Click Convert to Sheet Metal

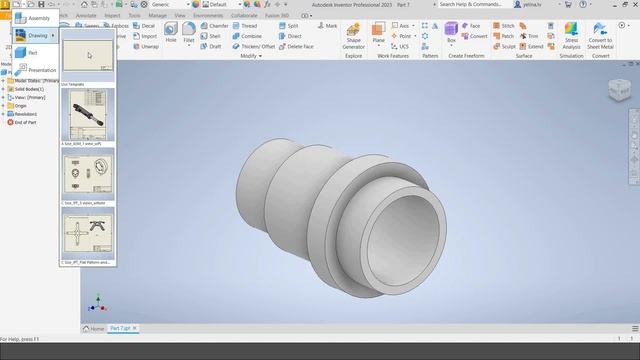coord(600,36)
